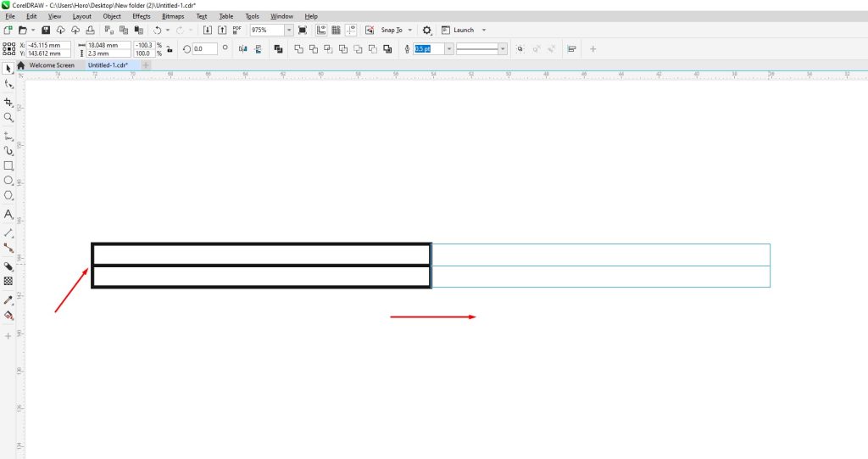Expand the Undo history dropdown arrow
868x459 pixels.
pyautogui.click(x=168, y=30)
